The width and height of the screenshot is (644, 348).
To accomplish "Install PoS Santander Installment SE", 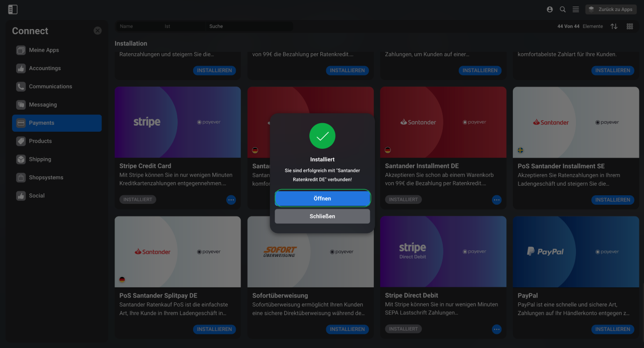I will tap(612, 200).
